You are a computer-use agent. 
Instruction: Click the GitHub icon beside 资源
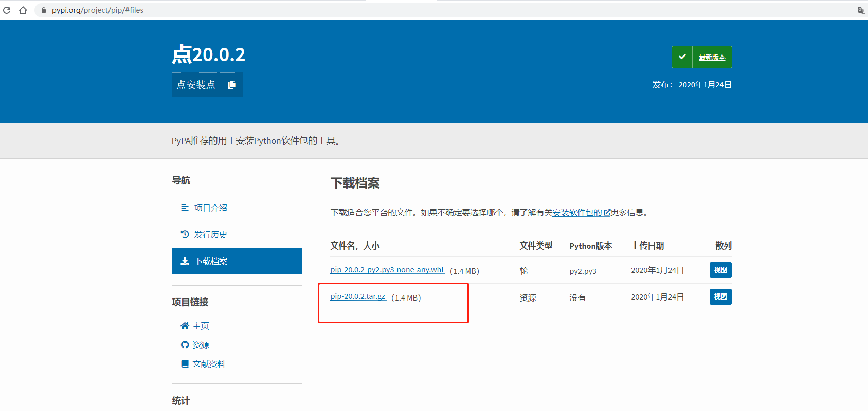[x=185, y=345]
